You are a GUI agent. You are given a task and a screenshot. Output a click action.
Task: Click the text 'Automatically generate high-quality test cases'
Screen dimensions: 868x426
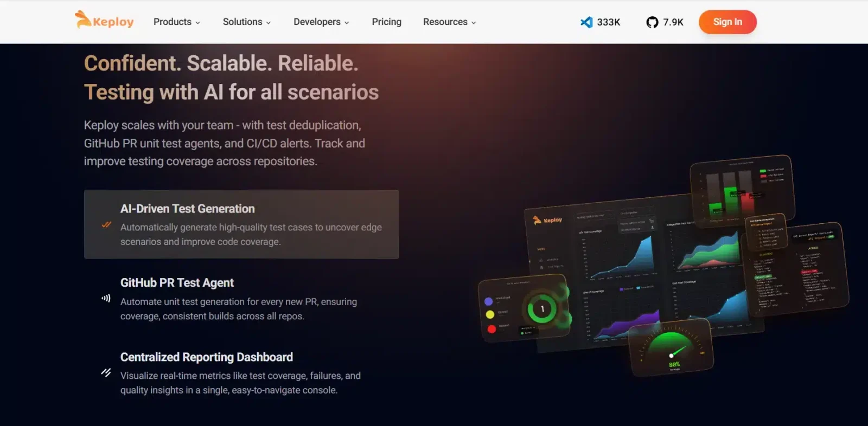[216, 227]
